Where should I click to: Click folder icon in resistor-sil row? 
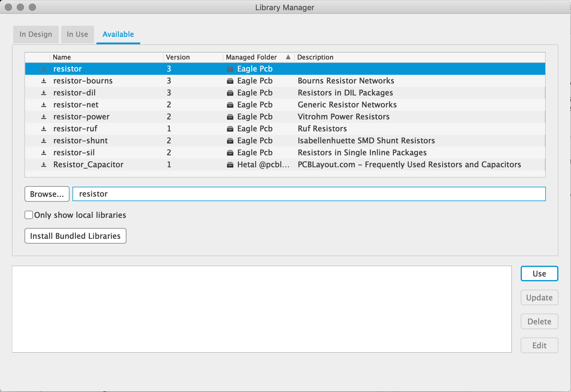pyautogui.click(x=230, y=153)
